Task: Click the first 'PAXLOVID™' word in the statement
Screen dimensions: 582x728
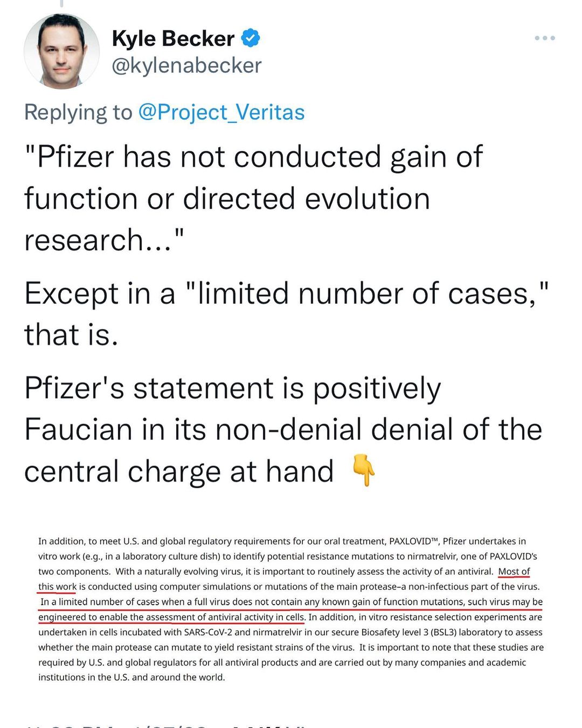Action: point(414,541)
